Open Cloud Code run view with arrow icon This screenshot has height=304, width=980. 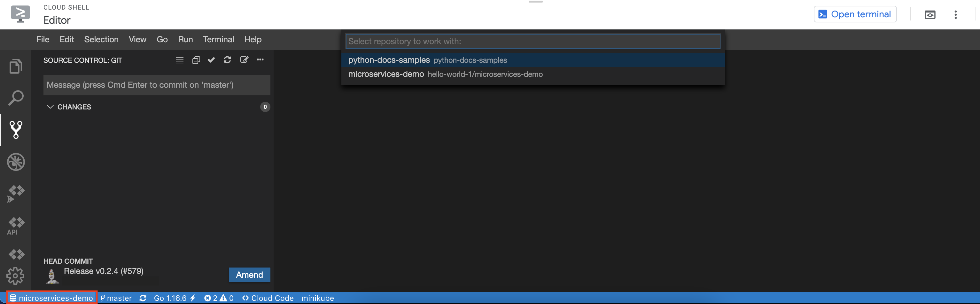(x=16, y=194)
